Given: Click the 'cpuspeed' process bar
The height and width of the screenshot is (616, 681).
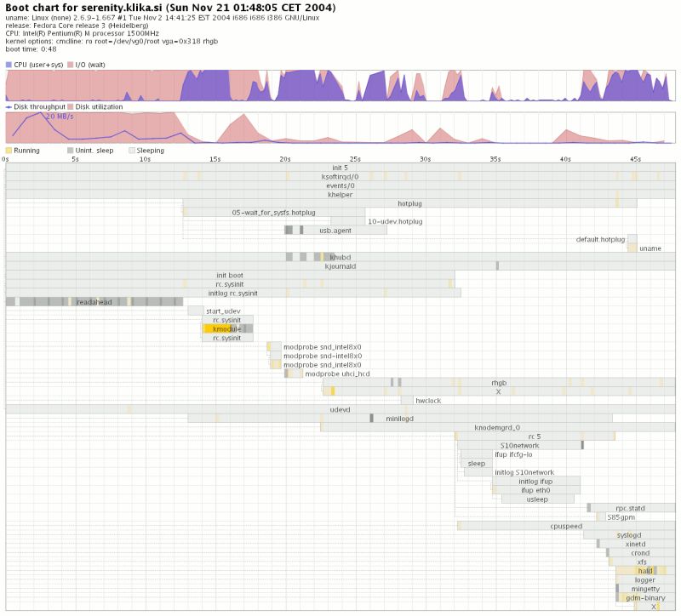Looking at the screenshot, I should 566,527.
